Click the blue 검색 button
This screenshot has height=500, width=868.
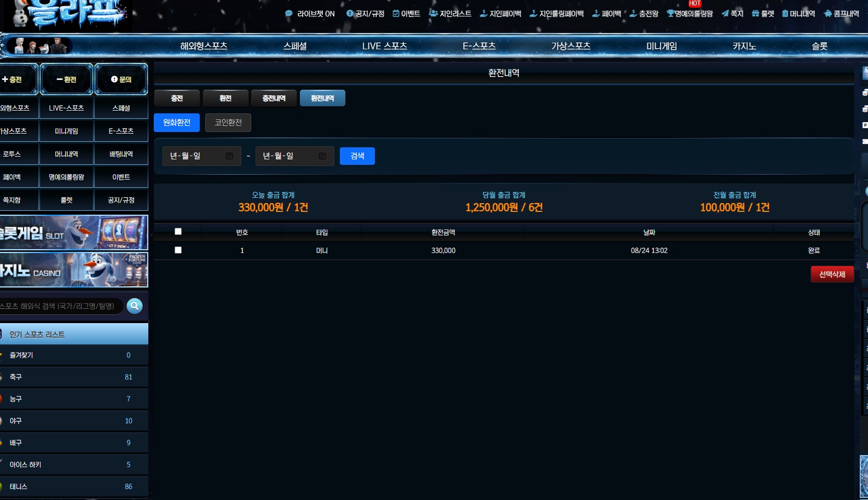(x=357, y=156)
